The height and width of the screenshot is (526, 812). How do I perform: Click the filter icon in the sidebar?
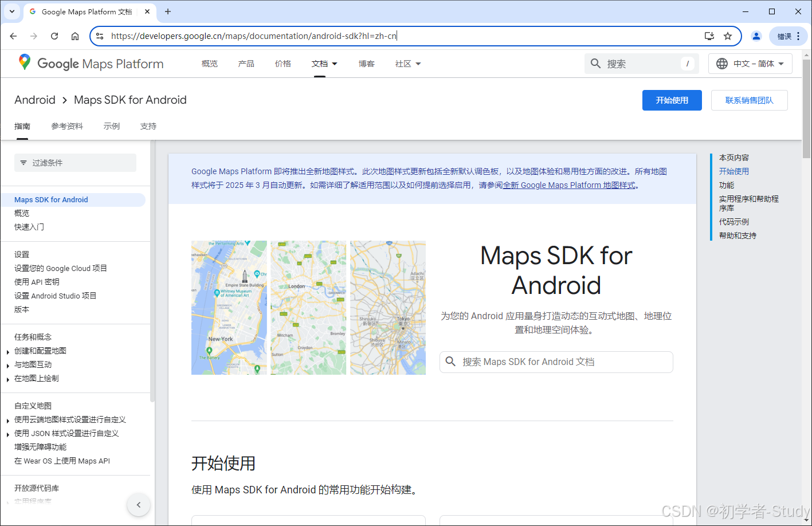[x=23, y=163]
